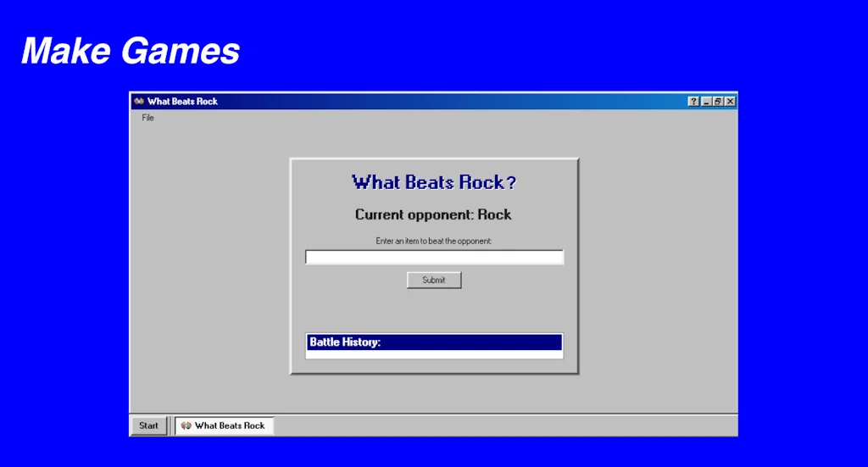Click 'Current opponent: Rock' text
The height and width of the screenshot is (467, 868).
click(x=433, y=214)
